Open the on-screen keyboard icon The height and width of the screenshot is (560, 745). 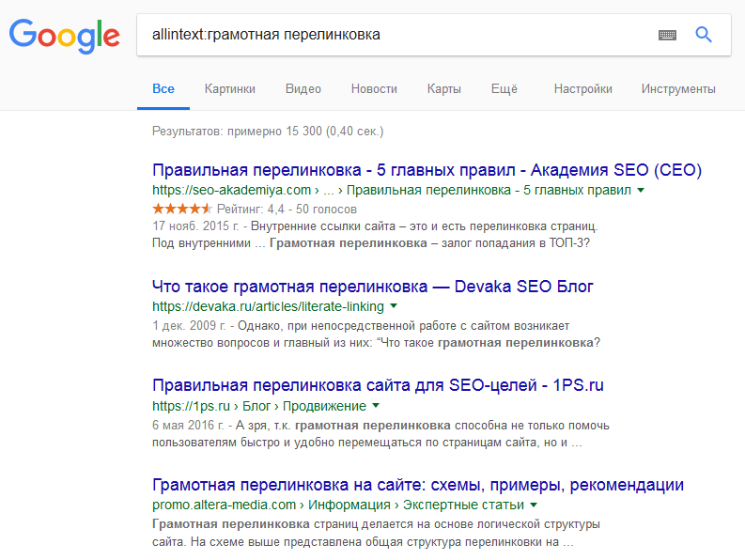(x=667, y=35)
